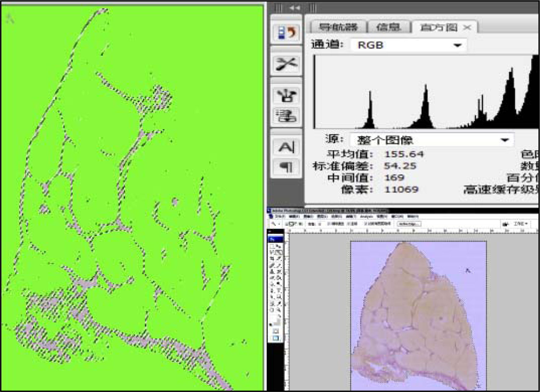Close the 直方图 histogram tab
Viewport: 540px width, 392px height.
coord(467,28)
